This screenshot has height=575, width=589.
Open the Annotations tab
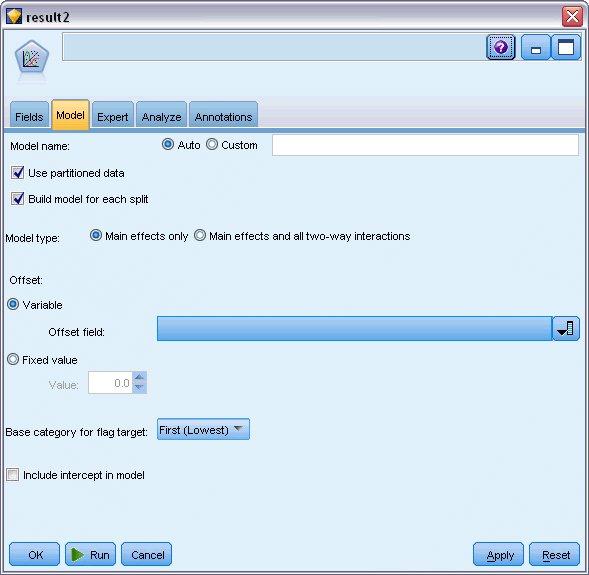pos(223,116)
